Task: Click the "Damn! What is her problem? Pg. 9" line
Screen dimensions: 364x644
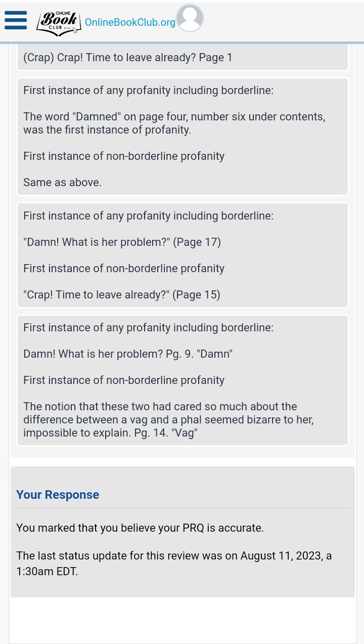Action: (128, 354)
